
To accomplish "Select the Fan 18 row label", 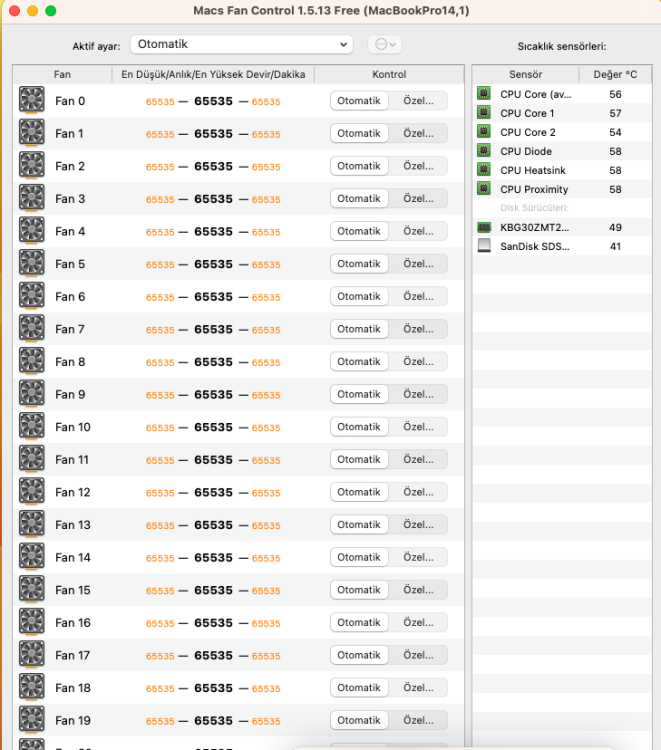I will 73,688.
